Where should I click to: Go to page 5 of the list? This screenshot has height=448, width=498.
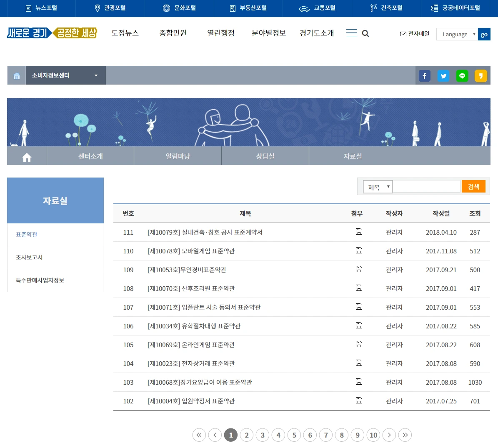(x=294, y=435)
